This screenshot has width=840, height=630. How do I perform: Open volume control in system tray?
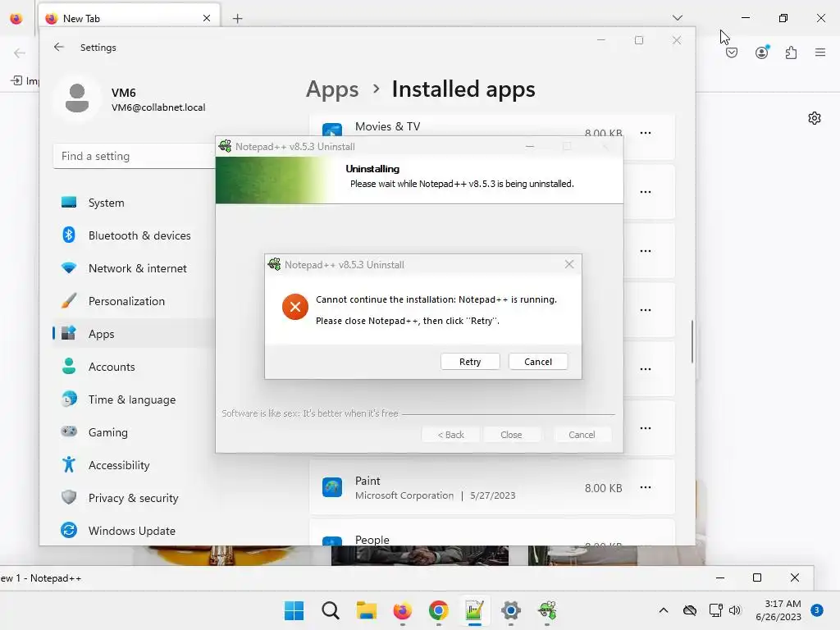(x=735, y=610)
